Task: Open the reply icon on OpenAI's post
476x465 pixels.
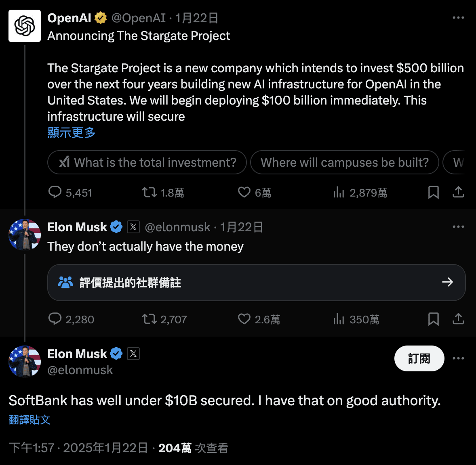Action: (55, 193)
